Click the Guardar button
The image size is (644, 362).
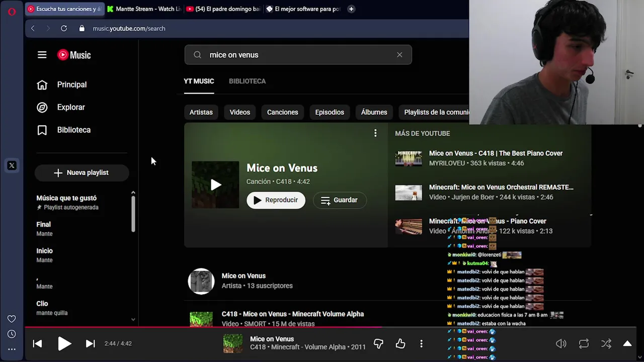(x=340, y=200)
